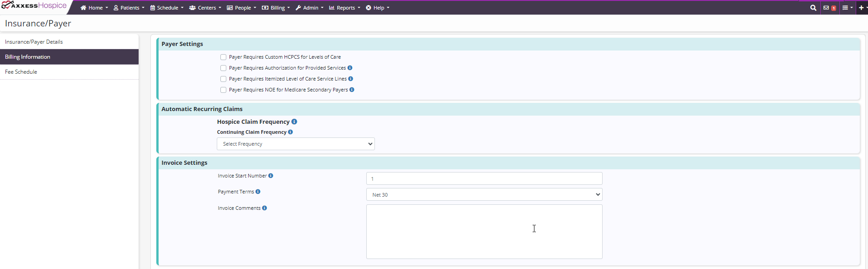Open the list menu icon in header

pyautogui.click(x=846, y=8)
